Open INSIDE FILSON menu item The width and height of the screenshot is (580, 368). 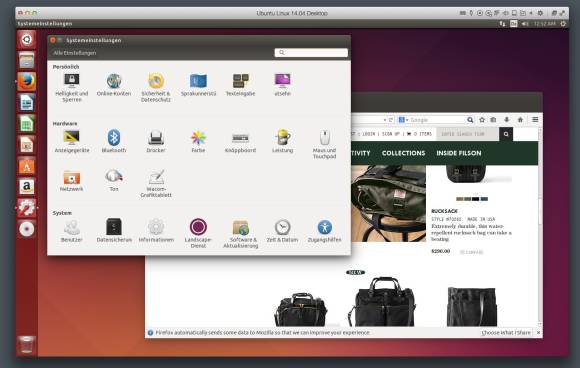(x=459, y=153)
